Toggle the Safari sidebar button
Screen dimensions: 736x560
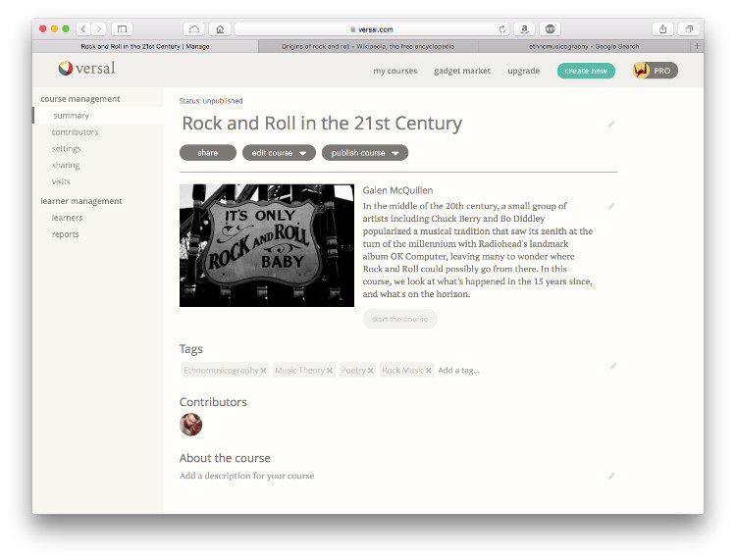tap(122, 29)
